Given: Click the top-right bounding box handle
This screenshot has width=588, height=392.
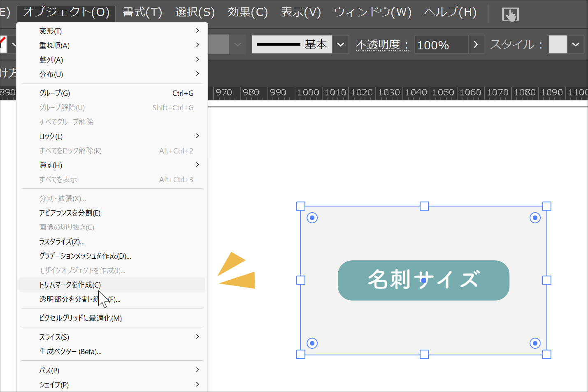Looking at the screenshot, I should coord(546,206).
